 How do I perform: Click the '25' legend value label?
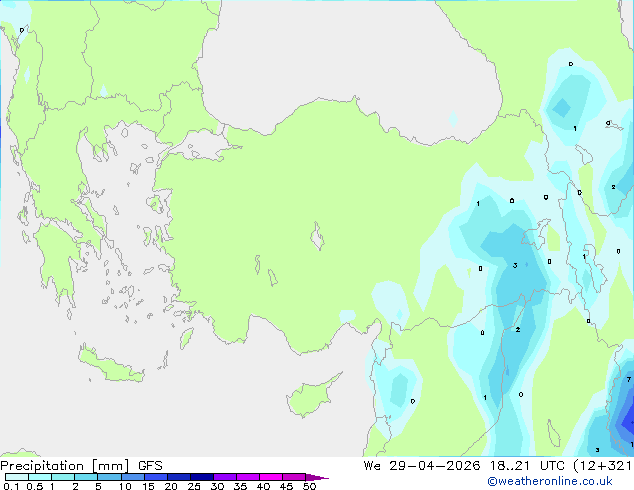pyautogui.click(x=194, y=486)
